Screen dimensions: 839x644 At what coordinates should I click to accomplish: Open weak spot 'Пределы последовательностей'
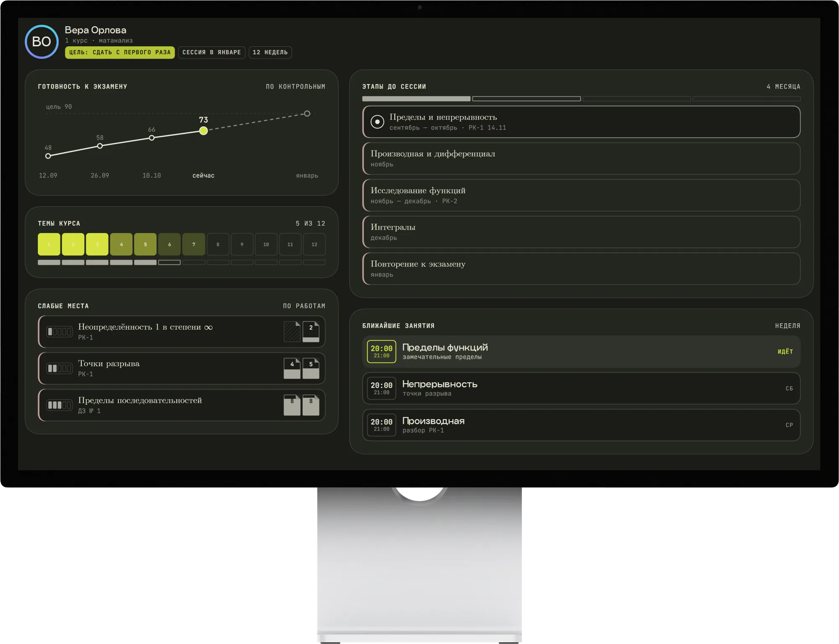(182, 405)
